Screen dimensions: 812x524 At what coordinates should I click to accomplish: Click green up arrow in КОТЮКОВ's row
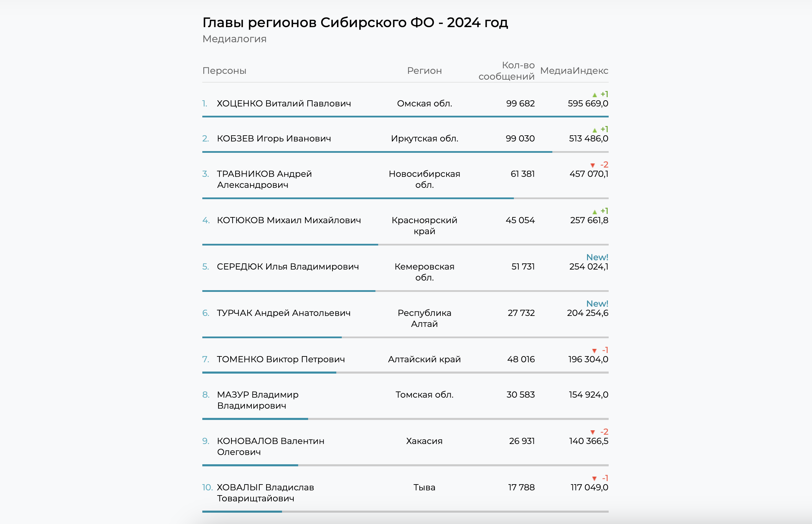(595, 212)
